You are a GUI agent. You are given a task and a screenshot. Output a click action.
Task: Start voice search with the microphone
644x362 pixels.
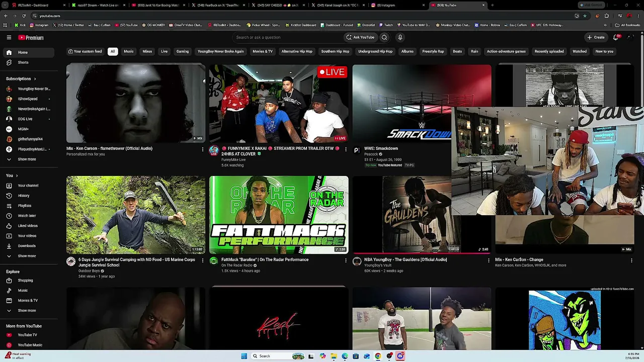[x=400, y=37]
